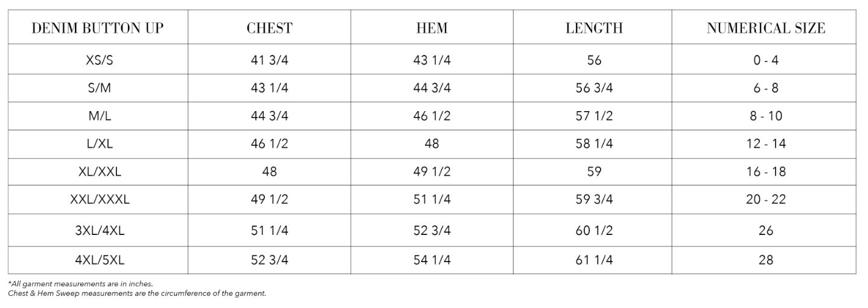Viewport: 868px width, 308px height.
Task: Click the NUMERICAL SIZE column header
Action: (765, 28)
